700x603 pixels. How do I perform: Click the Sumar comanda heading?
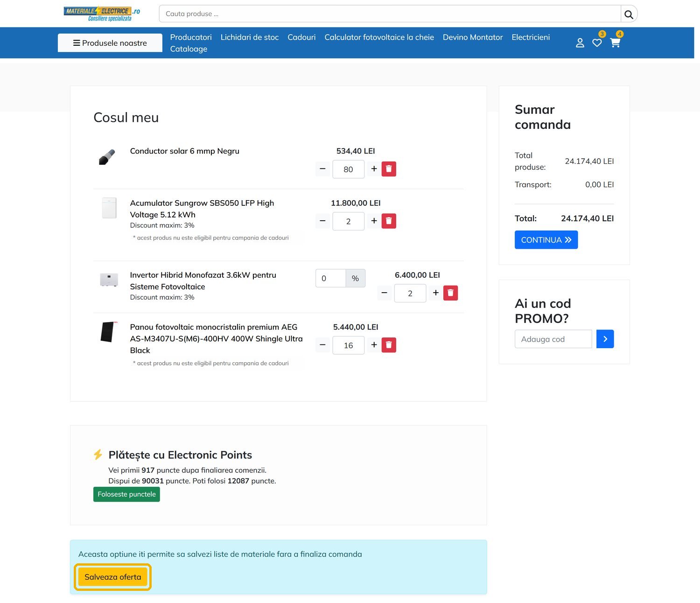(x=543, y=117)
